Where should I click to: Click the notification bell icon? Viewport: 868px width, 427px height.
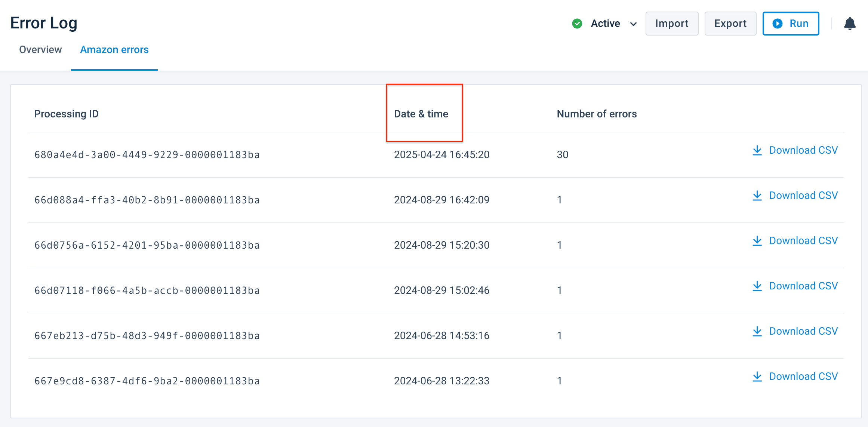tap(850, 24)
